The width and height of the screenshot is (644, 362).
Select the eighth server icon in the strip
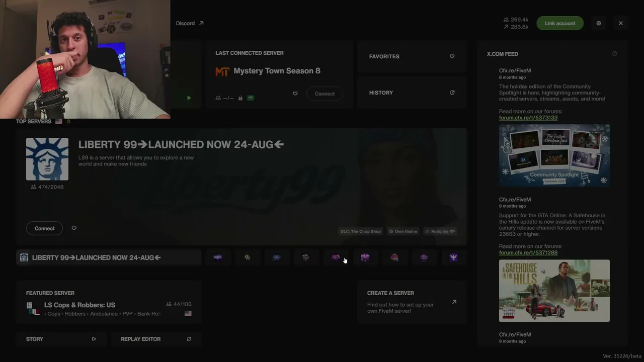(424, 257)
